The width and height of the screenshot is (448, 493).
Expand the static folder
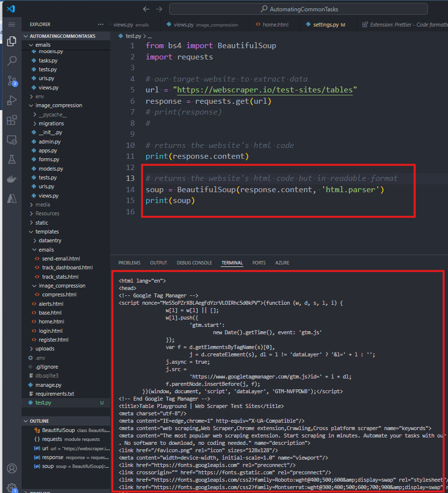66,223
